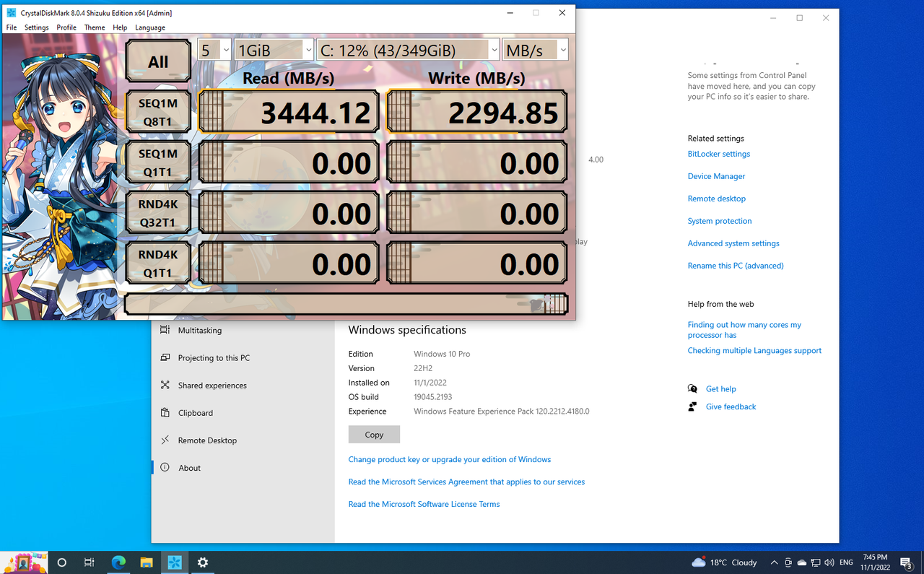
Task: Open the notification center icon
Action: 907,562
